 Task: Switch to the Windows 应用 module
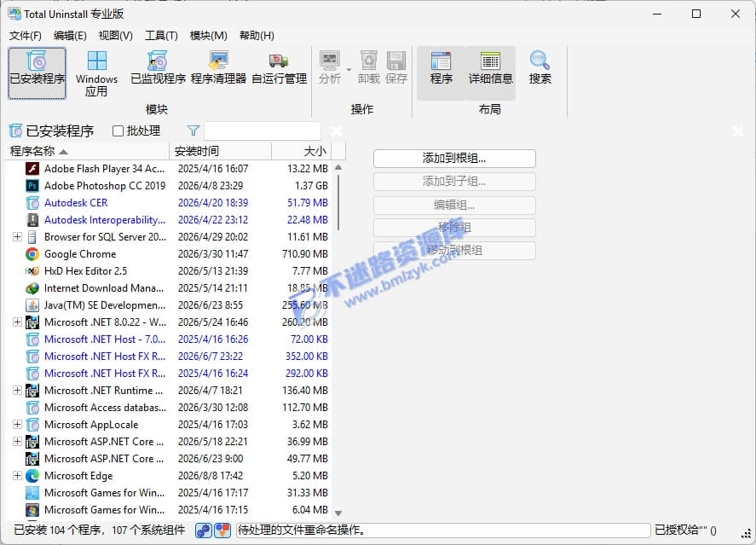coord(96,72)
